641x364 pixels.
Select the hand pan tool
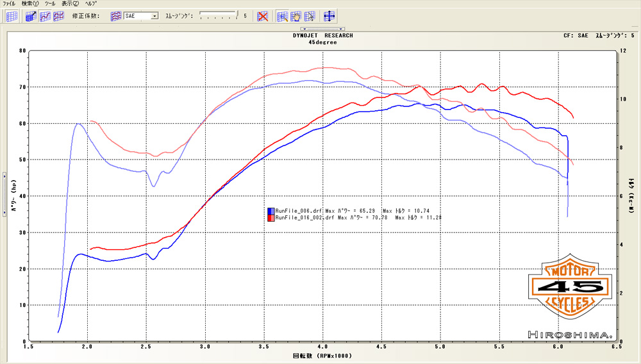(296, 16)
